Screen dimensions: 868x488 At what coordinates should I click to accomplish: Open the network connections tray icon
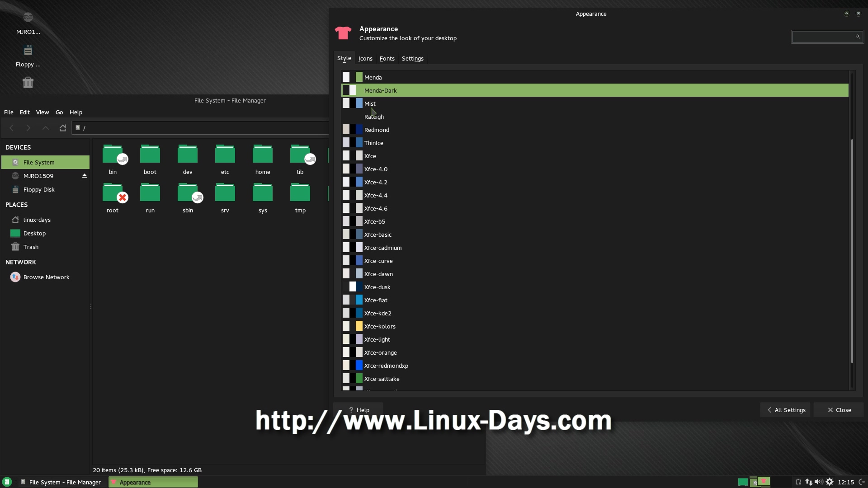point(809,482)
